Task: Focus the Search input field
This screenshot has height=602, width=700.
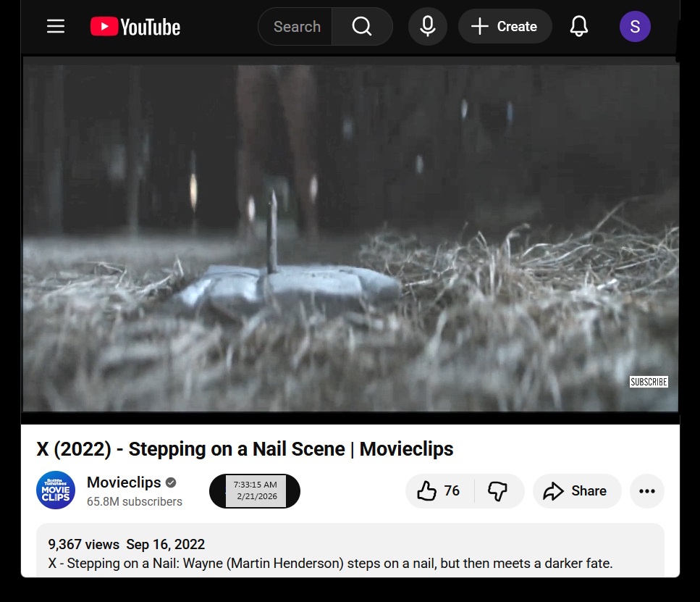Action: click(297, 27)
